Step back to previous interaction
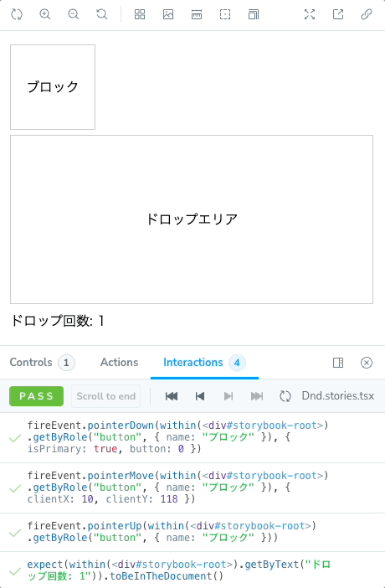Image resolution: width=385 pixels, height=588 pixels. (x=200, y=396)
